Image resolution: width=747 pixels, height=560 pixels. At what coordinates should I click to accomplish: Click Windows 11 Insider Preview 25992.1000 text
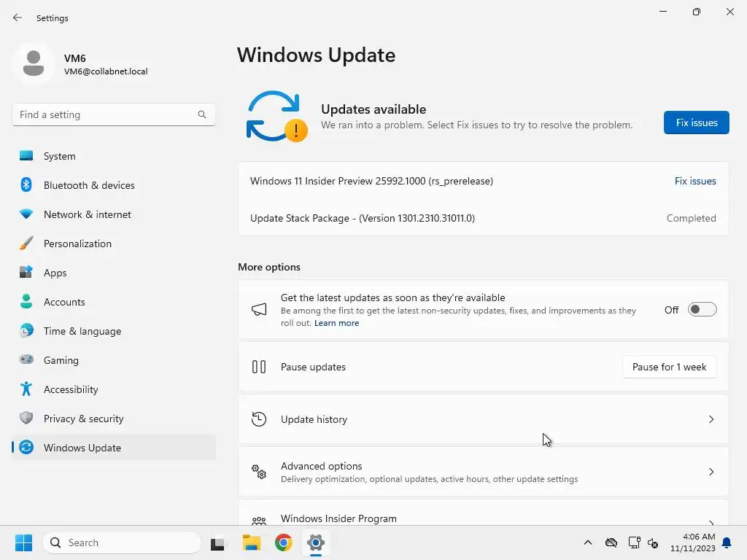point(371,181)
